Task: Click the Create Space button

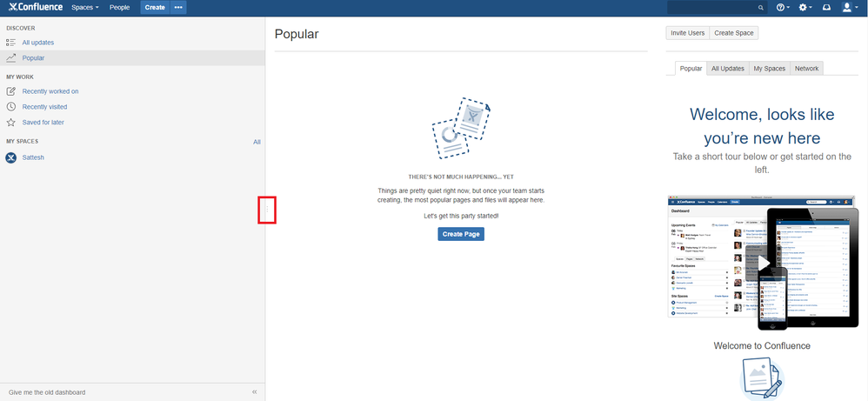Action: (734, 33)
